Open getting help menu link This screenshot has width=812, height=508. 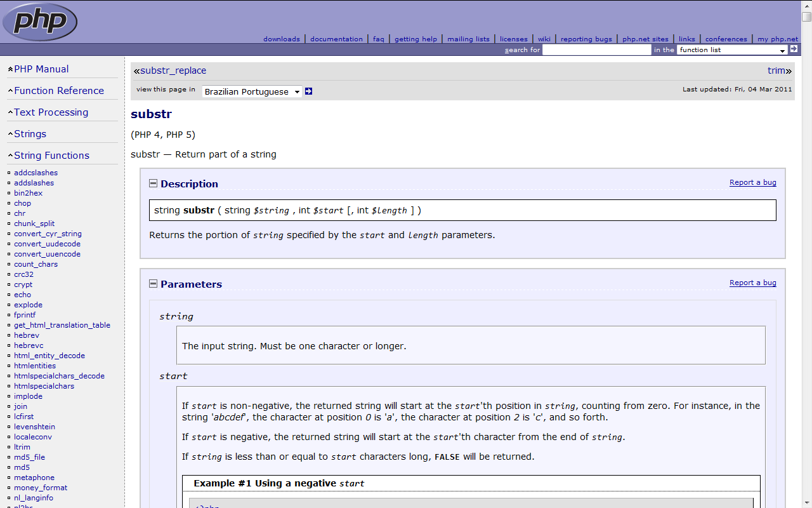416,39
